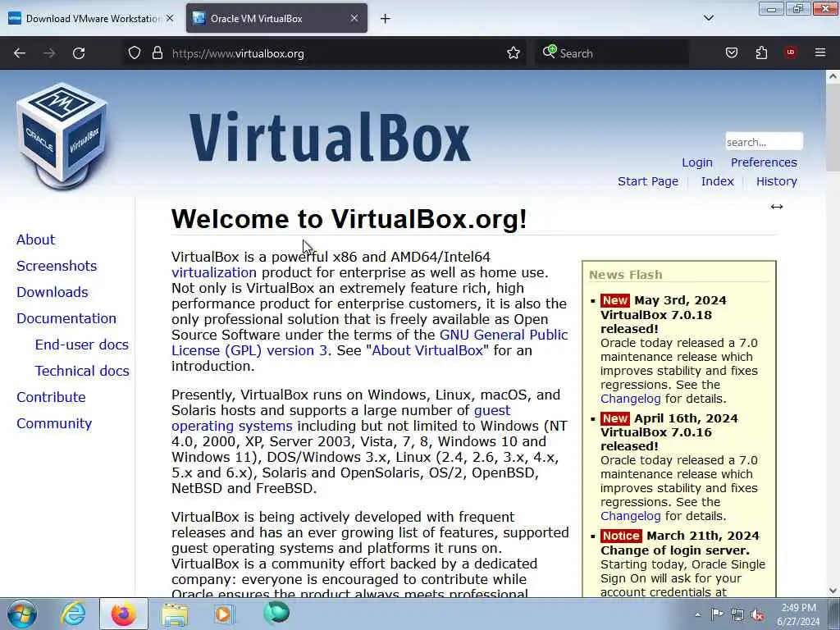Open the Login link
Image resolution: width=840 pixels, height=630 pixels.
coord(697,162)
